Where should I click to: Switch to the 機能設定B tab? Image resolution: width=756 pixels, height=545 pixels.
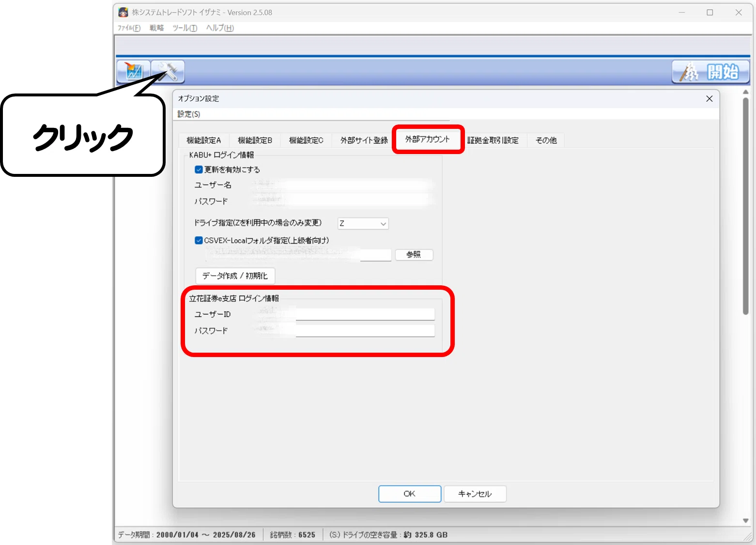255,140
